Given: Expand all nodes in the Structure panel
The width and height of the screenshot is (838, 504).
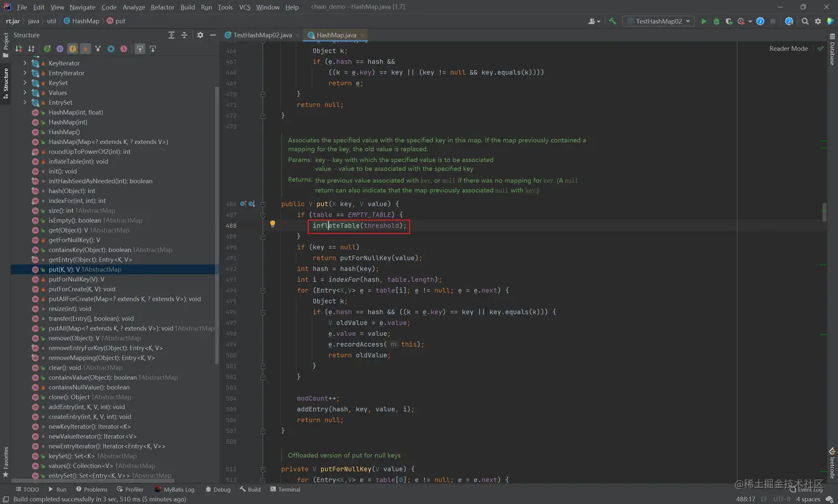Looking at the screenshot, I should [x=171, y=35].
